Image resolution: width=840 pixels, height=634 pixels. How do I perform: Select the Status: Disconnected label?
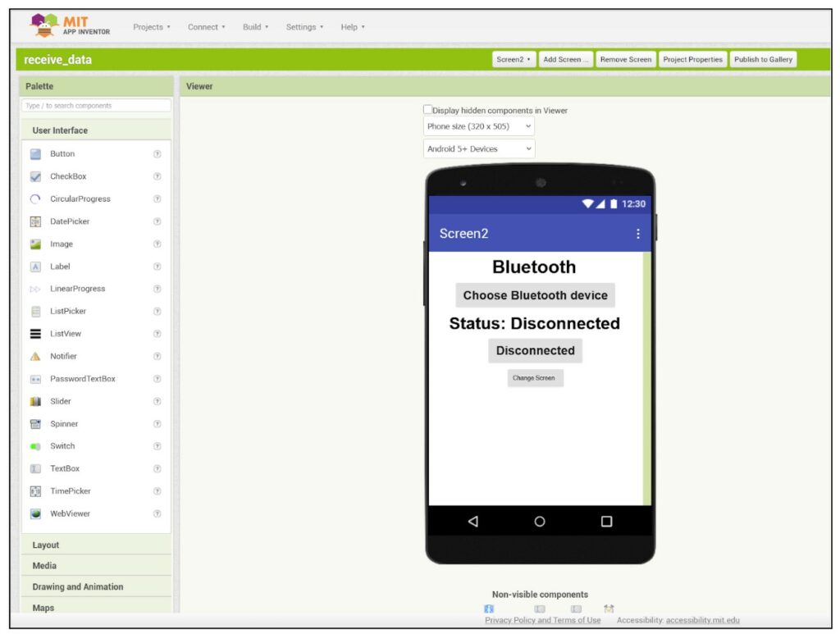coord(534,323)
